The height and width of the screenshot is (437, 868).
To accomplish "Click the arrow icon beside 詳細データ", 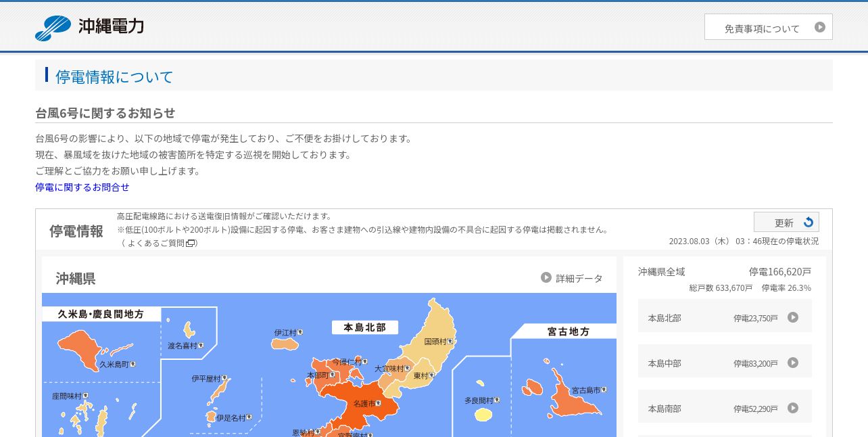I will coord(546,277).
